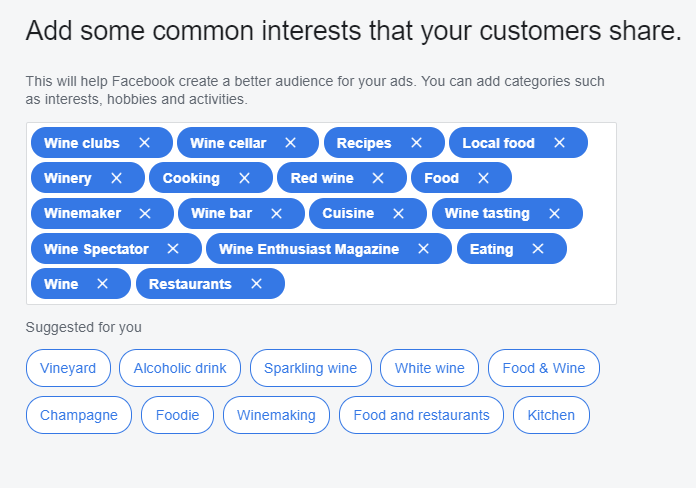Click the X on Cuisine chip
Screen dimensions: 696x488
point(398,213)
